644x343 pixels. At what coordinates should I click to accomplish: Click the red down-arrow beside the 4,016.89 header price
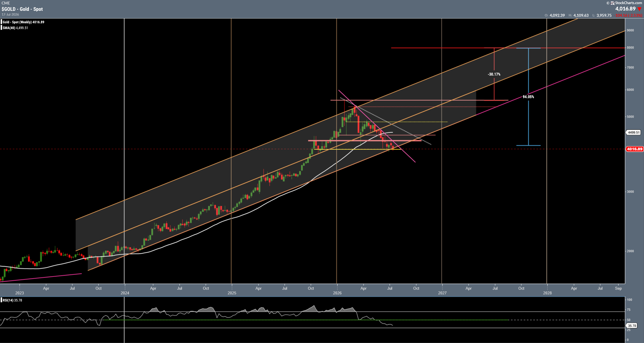click(x=639, y=9)
